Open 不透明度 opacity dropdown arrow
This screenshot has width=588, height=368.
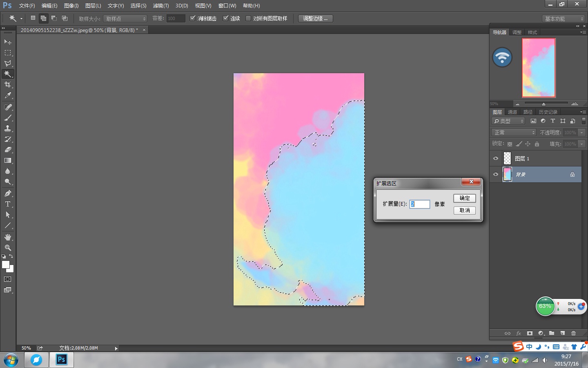coord(582,132)
